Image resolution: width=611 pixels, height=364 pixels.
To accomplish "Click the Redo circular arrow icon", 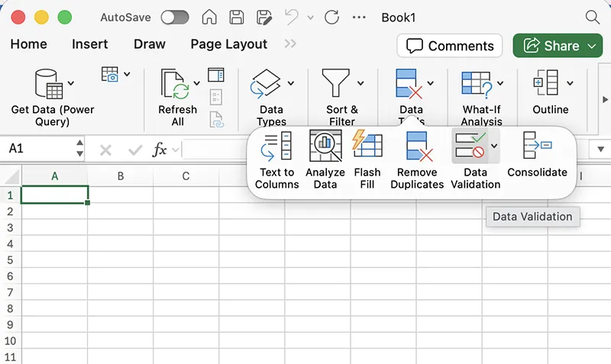I will (x=332, y=18).
